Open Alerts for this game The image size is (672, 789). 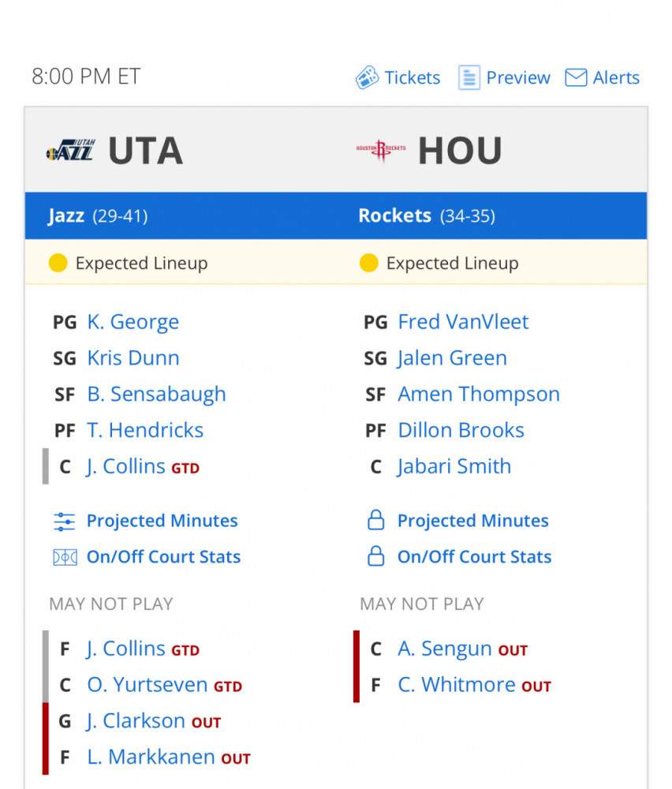[x=616, y=77]
